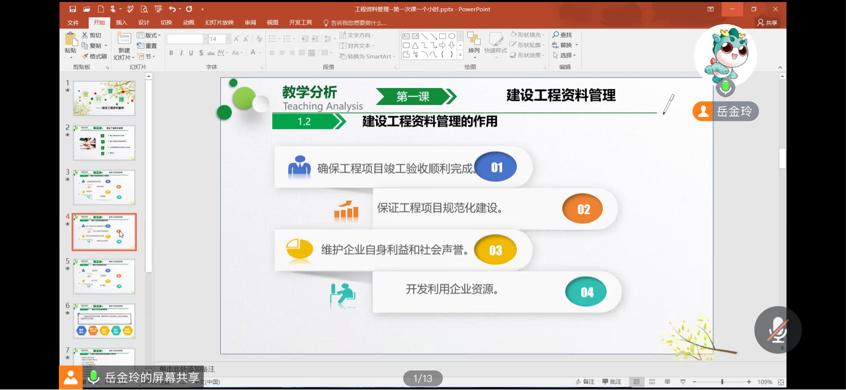This screenshot has width=846, height=390.
Task: Click the zoom slider in the status bar
Action: click(x=722, y=382)
